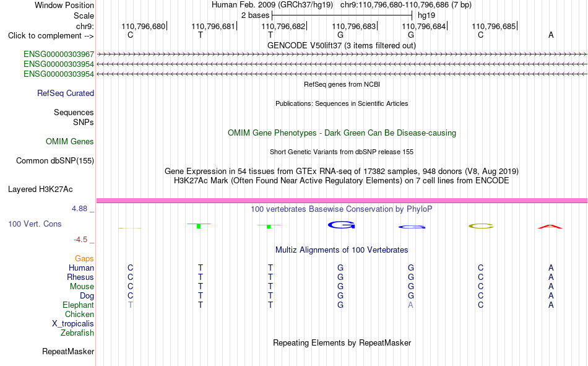Click the GTEx Gene Expression track title
588x366 pixels.
coord(342,171)
